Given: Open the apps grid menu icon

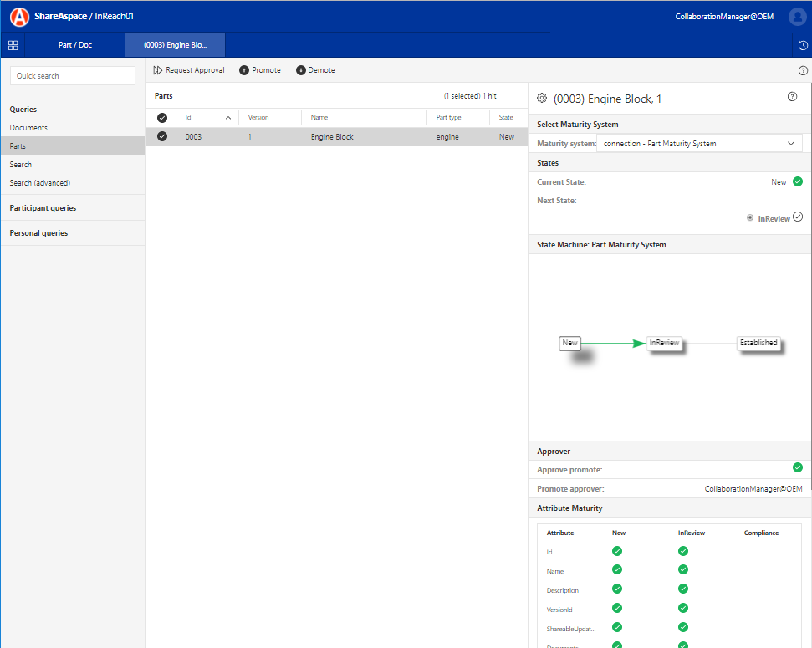Looking at the screenshot, I should (x=13, y=45).
